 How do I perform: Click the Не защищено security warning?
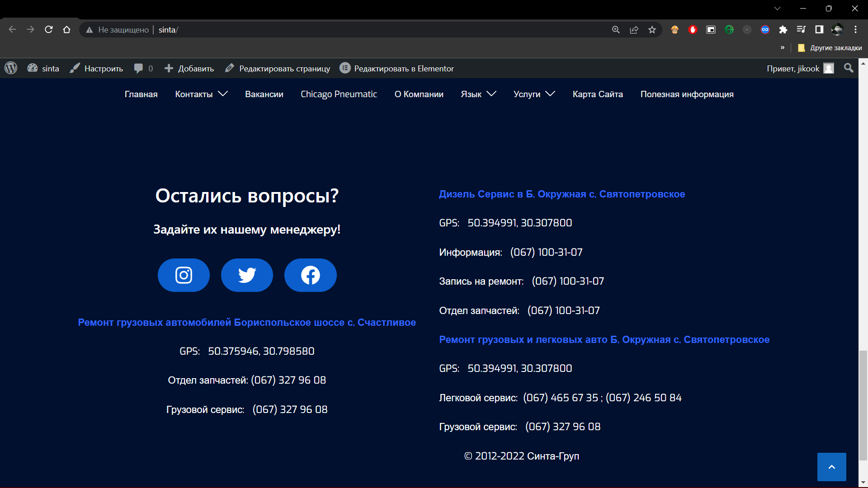point(118,30)
